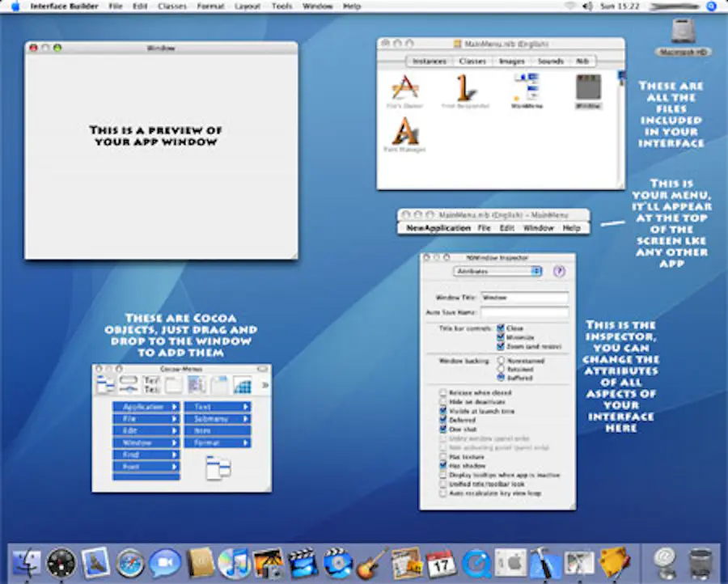Select File's Owner icon in MainMenu.nib window
Screen dimensions: 728x584
[x=405, y=89]
